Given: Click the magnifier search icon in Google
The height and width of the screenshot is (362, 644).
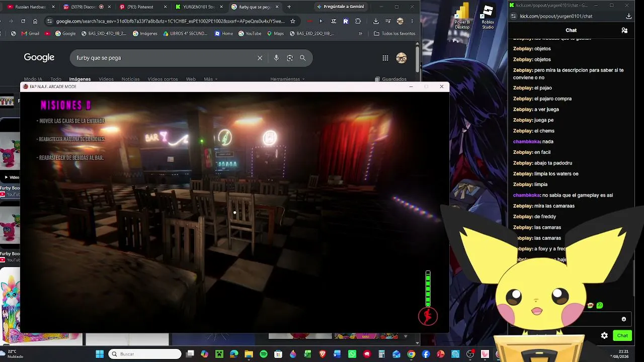Looking at the screenshot, I should (x=303, y=58).
